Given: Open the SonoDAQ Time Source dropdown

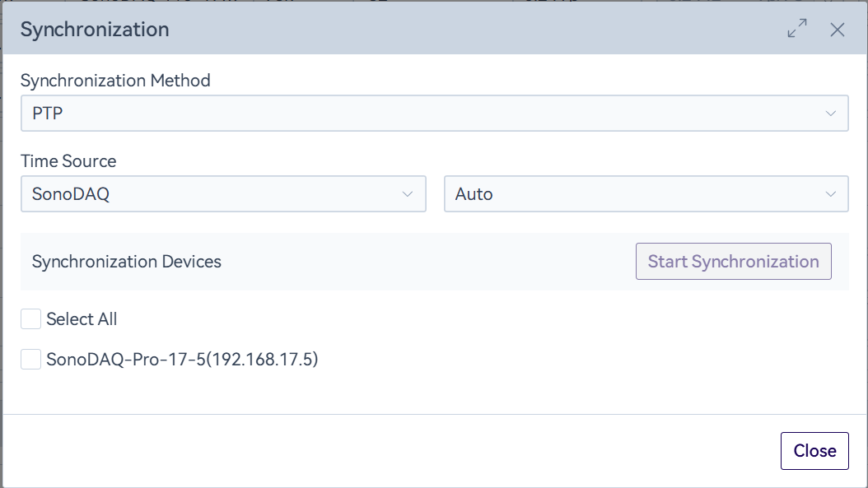Looking at the screenshot, I should pyautogui.click(x=222, y=194).
